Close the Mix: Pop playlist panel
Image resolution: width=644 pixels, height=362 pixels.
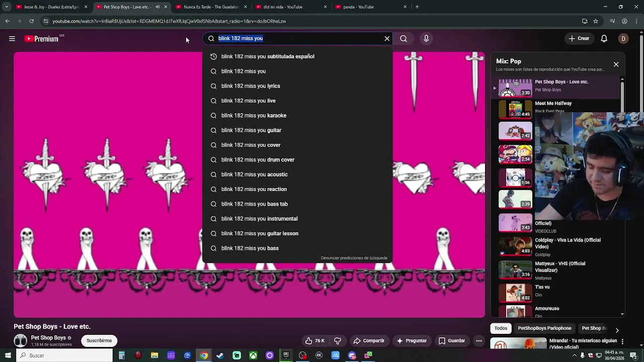point(616,64)
